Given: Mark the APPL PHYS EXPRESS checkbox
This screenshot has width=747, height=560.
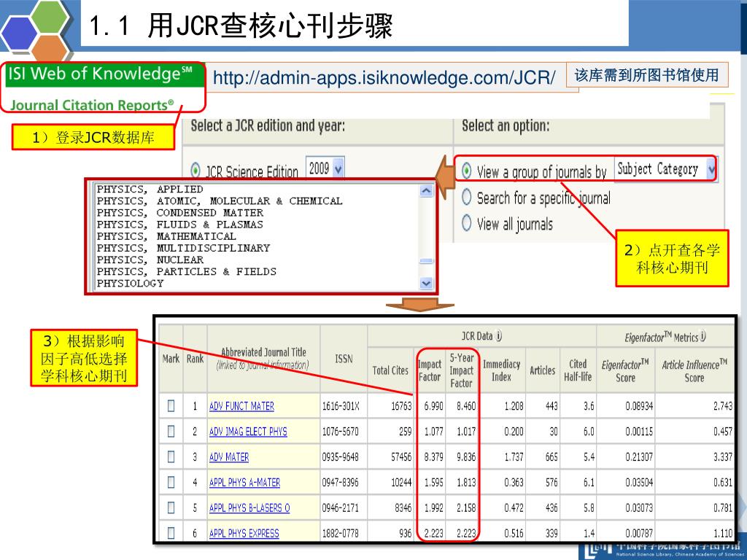Looking at the screenshot, I should pos(171,533).
